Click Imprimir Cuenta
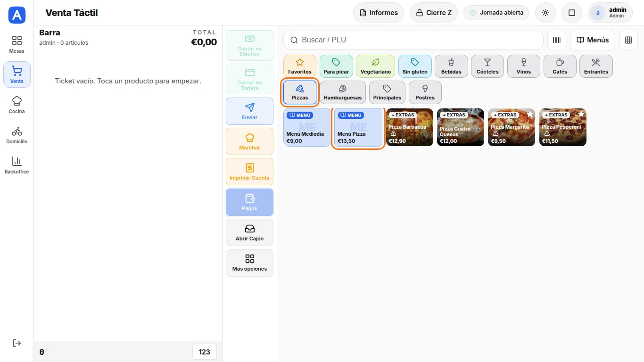This screenshot has width=644, height=362. [249, 172]
